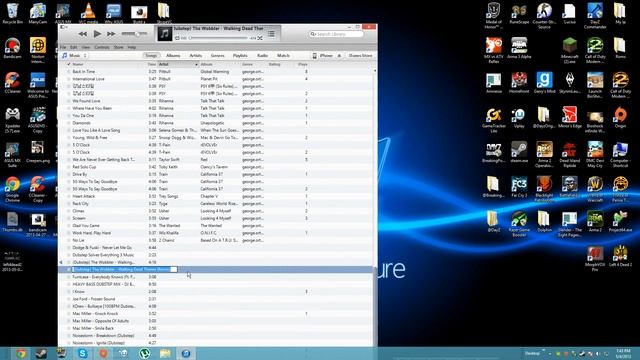Toggle the checkbox for Diamonds

(x=69, y=123)
